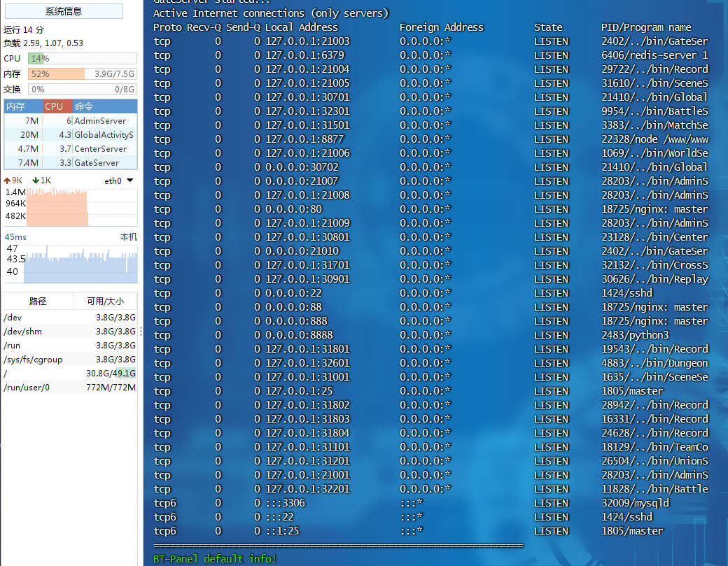Click the red upload speed arrow icon

tap(7, 181)
